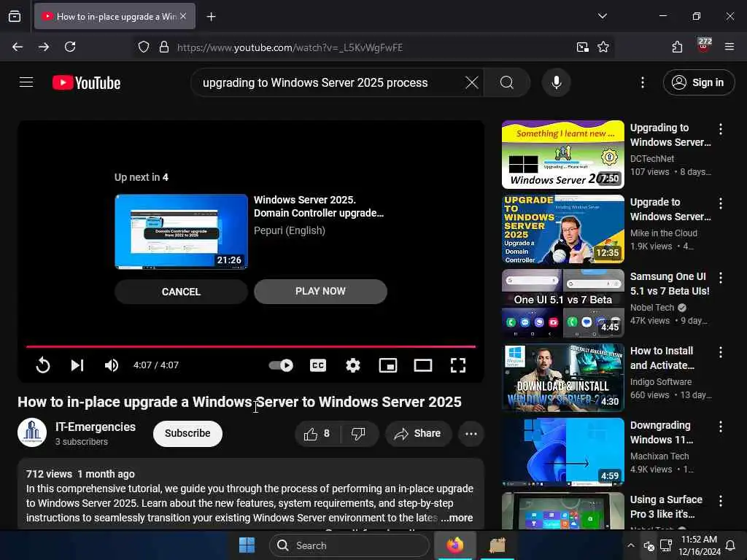
Task: Cancel the up next autoplay
Action: (181, 292)
